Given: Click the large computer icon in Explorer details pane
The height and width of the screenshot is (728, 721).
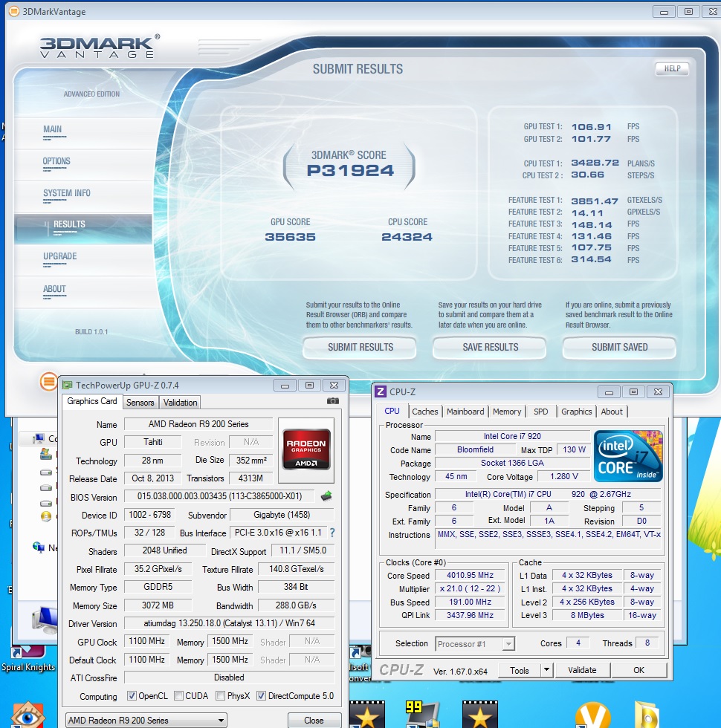Looking at the screenshot, I should pyautogui.click(x=45, y=620).
